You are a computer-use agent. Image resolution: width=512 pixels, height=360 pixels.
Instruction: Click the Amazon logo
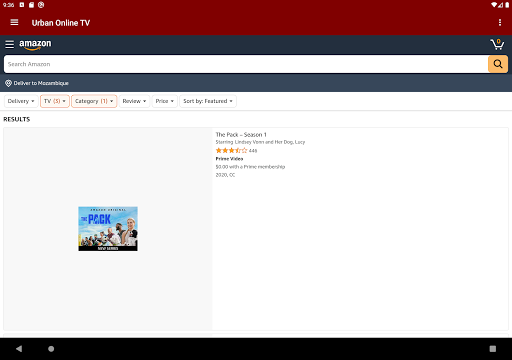tap(35, 45)
